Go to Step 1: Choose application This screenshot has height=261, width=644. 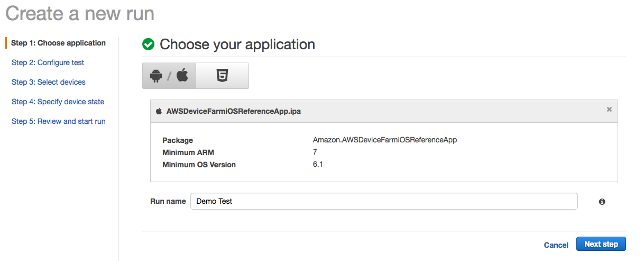(58, 43)
